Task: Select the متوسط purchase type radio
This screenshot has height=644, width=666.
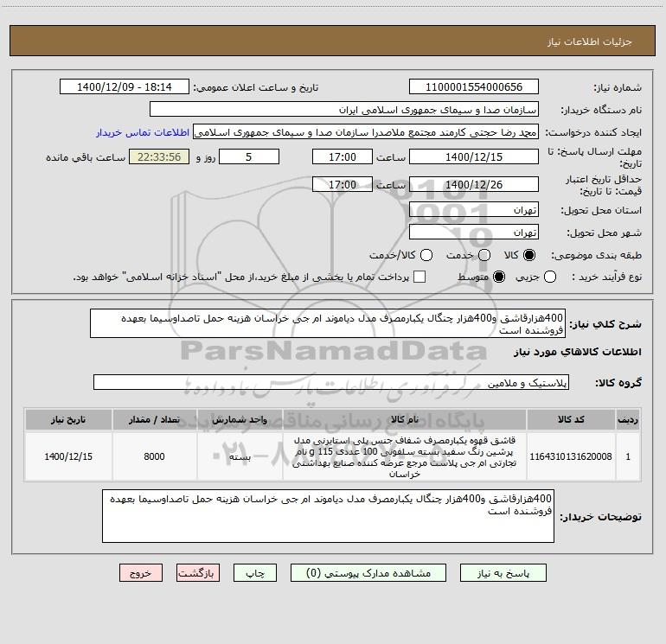Action: [x=499, y=277]
